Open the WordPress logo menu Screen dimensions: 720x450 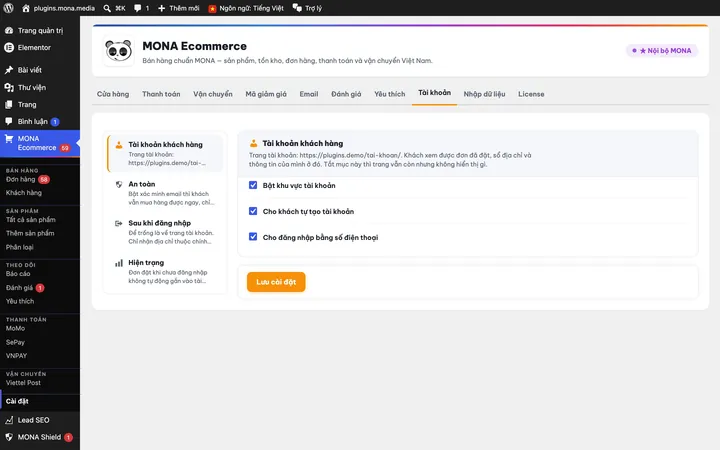[8, 8]
